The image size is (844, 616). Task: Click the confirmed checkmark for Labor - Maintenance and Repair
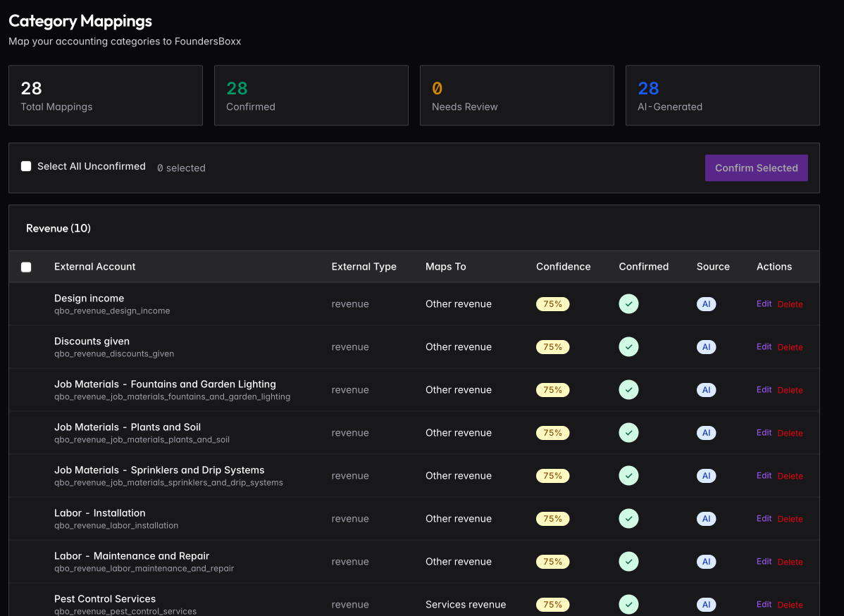(x=628, y=561)
